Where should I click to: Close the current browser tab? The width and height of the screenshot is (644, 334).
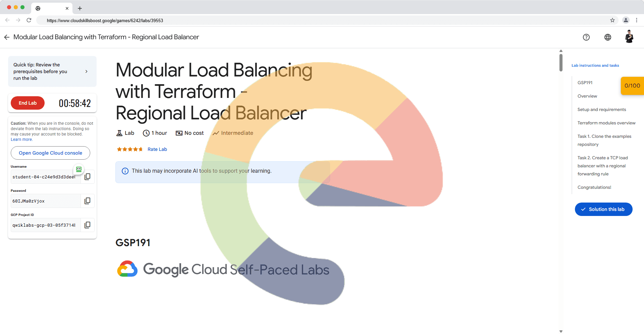[x=67, y=8]
